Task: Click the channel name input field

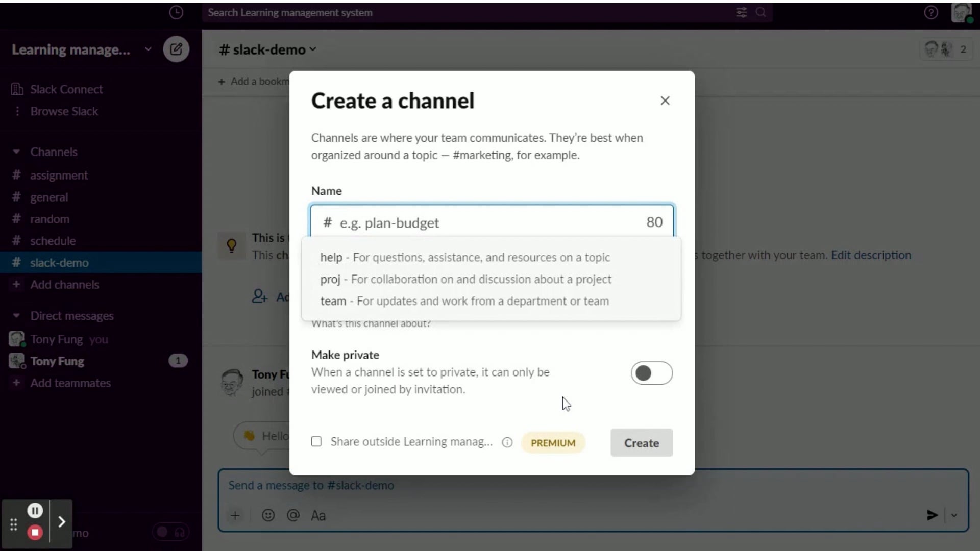Action: tap(492, 222)
